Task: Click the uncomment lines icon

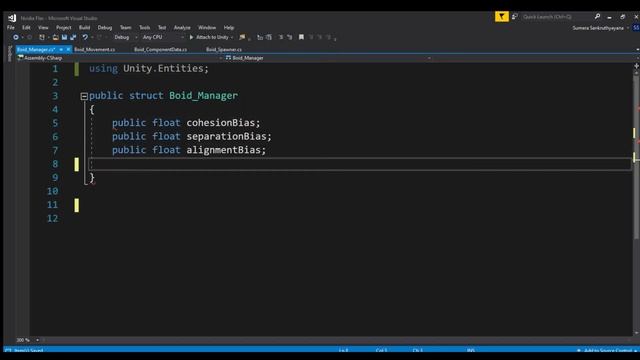Action: 290,37
